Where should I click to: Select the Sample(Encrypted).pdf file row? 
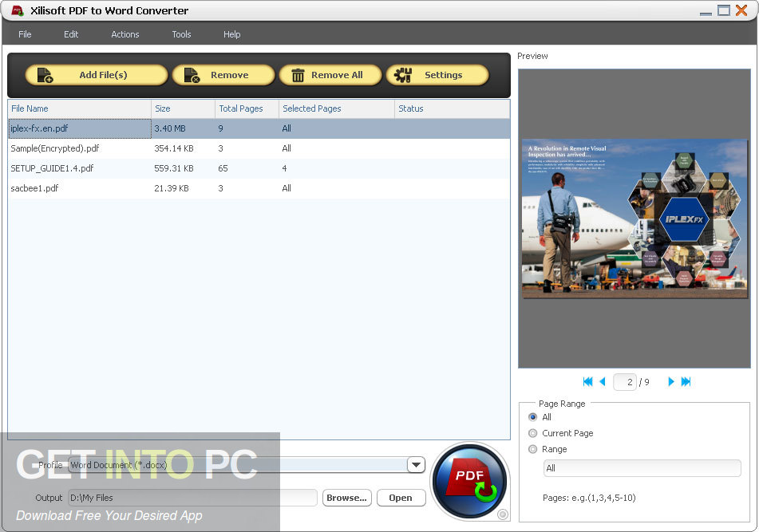[259, 148]
